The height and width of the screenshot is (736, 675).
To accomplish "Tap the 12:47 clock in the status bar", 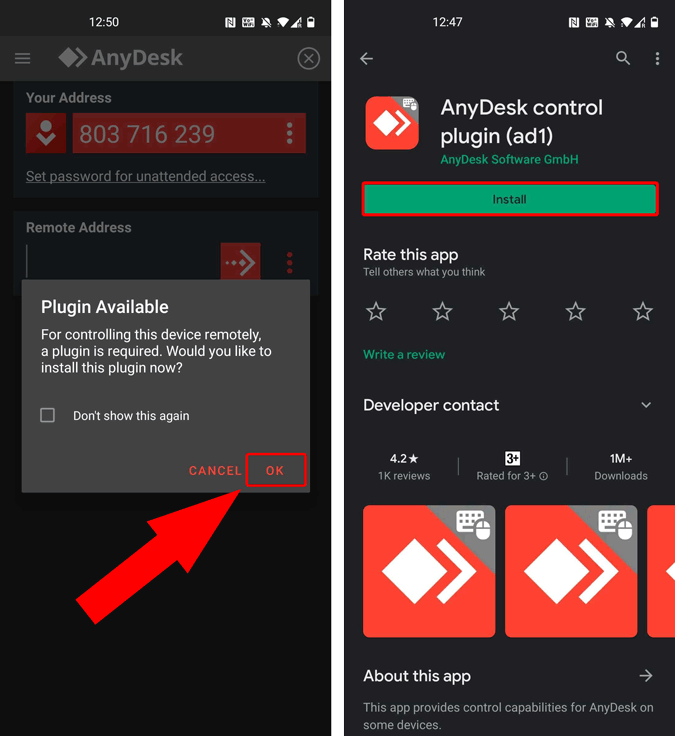I will click(x=447, y=22).
